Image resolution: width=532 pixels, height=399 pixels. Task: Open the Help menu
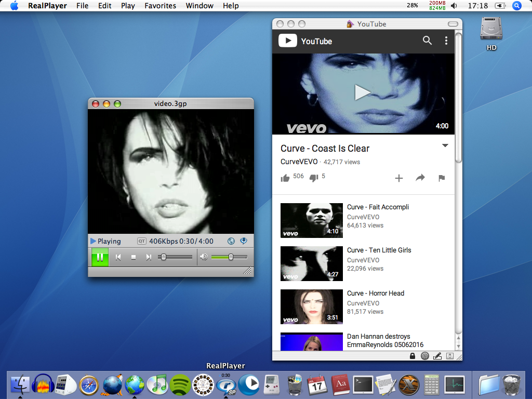tap(231, 6)
